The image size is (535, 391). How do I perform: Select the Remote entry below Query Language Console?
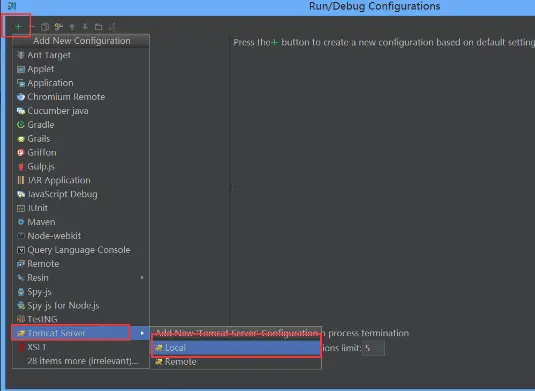coord(81,264)
